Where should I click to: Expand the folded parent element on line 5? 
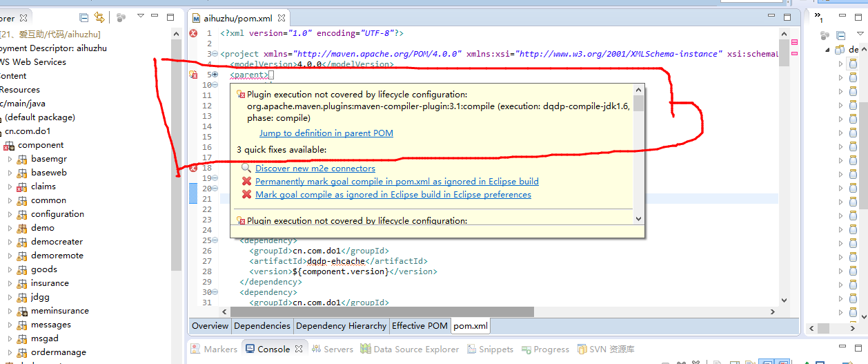click(x=215, y=75)
